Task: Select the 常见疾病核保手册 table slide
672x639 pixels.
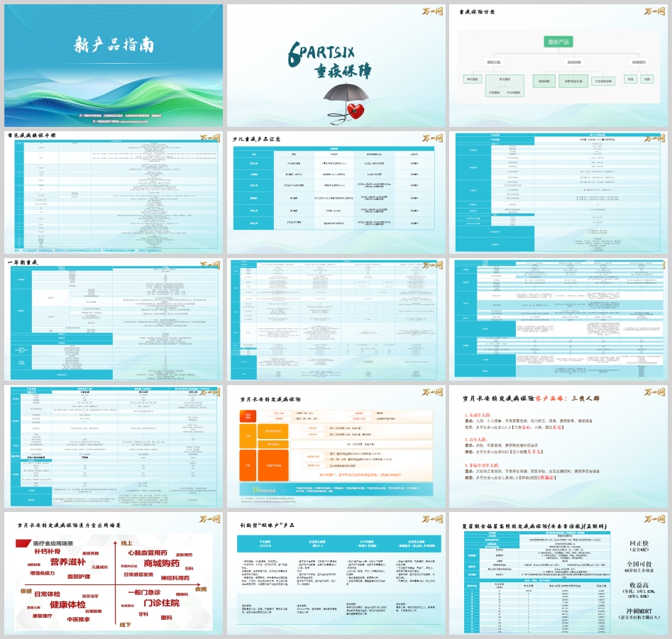Action: (x=112, y=191)
